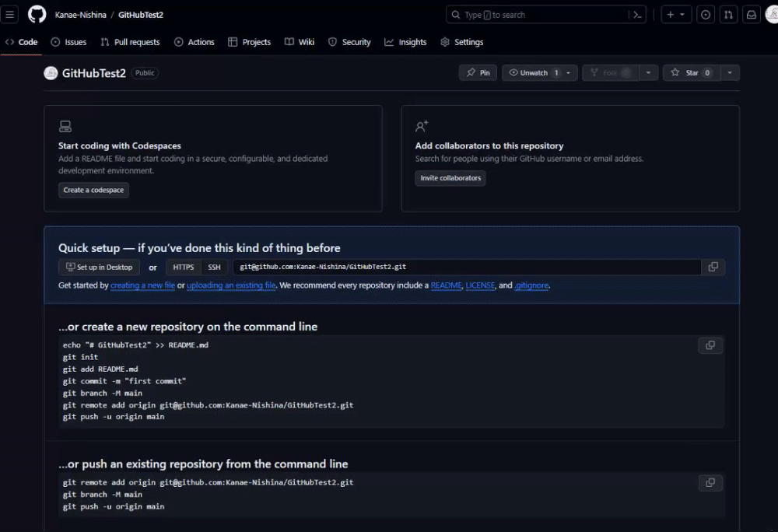Screen dimensions: 778x532
Task: Click the 'echo "# GitHubTest2" >> README.md' line
Action: [x=135, y=345]
